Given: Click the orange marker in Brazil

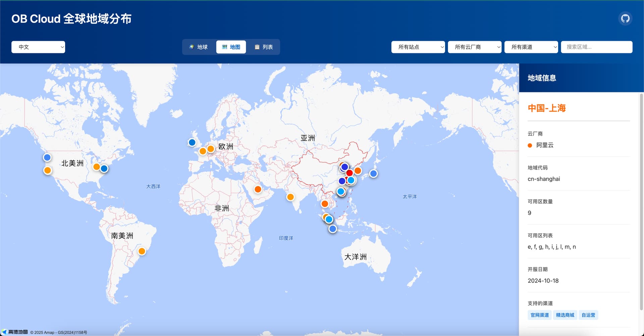Looking at the screenshot, I should click(x=142, y=251).
